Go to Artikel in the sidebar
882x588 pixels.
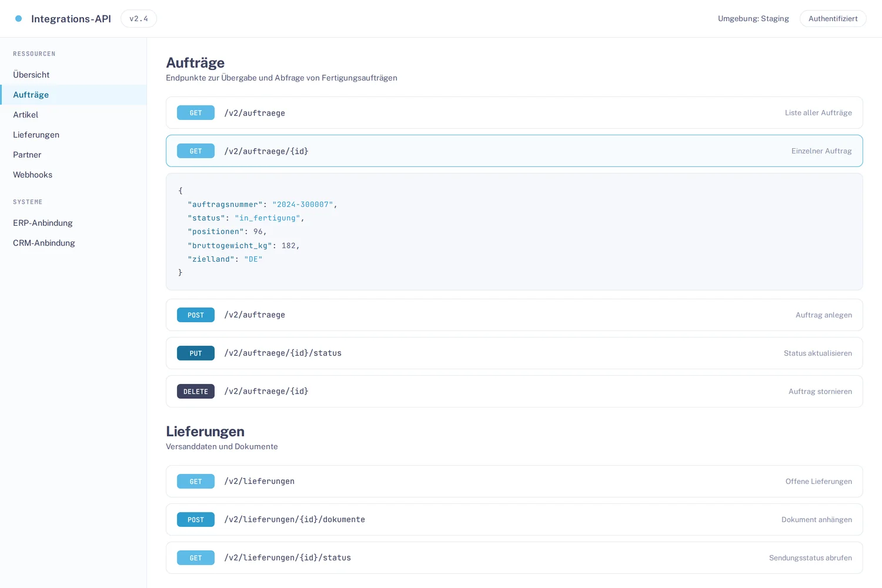(73, 115)
